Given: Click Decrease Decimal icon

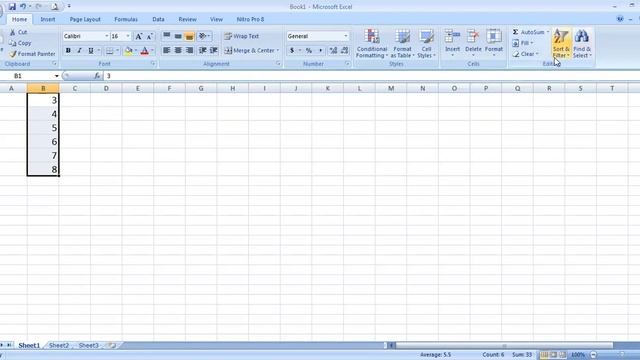Looking at the screenshot, I should [344, 51].
